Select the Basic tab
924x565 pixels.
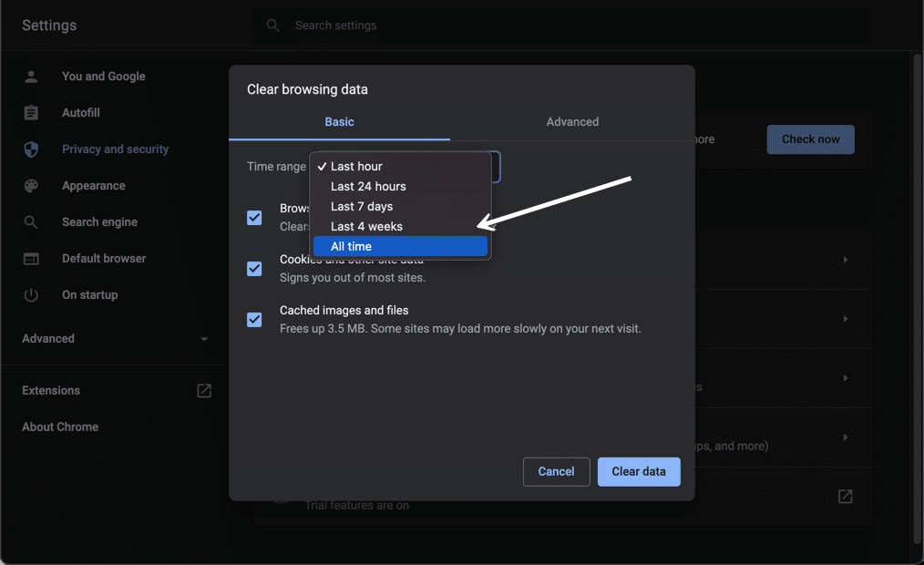pos(339,121)
